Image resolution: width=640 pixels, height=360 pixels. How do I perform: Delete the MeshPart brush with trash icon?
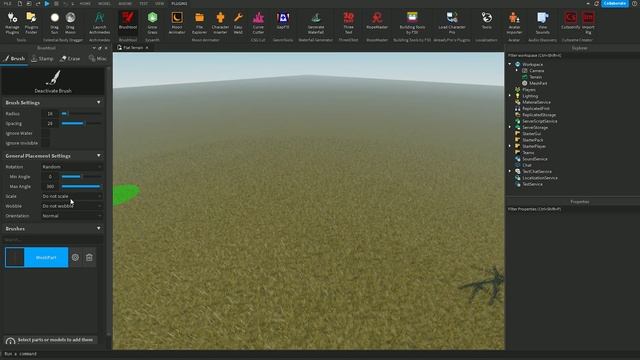pos(89,258)
